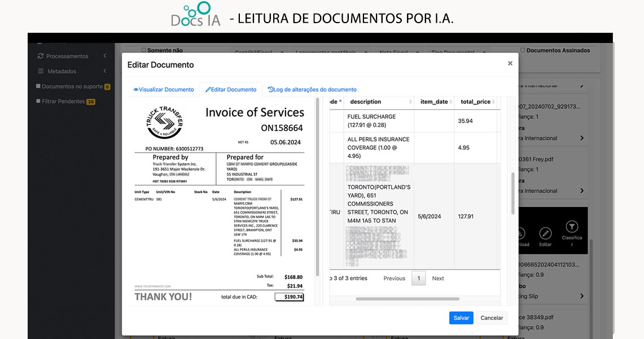Open the Log de alterações do documento tab
This screenshot has height=339, width=644.
[312, 89]
